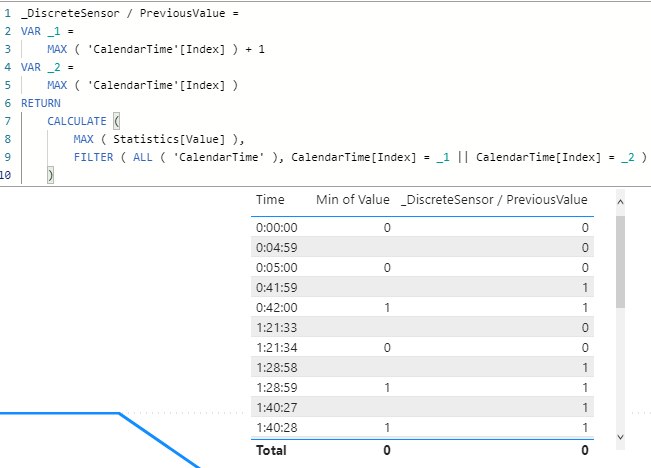Click VAR _1 on line 2
651x468 pixels.
pos(41,31)
